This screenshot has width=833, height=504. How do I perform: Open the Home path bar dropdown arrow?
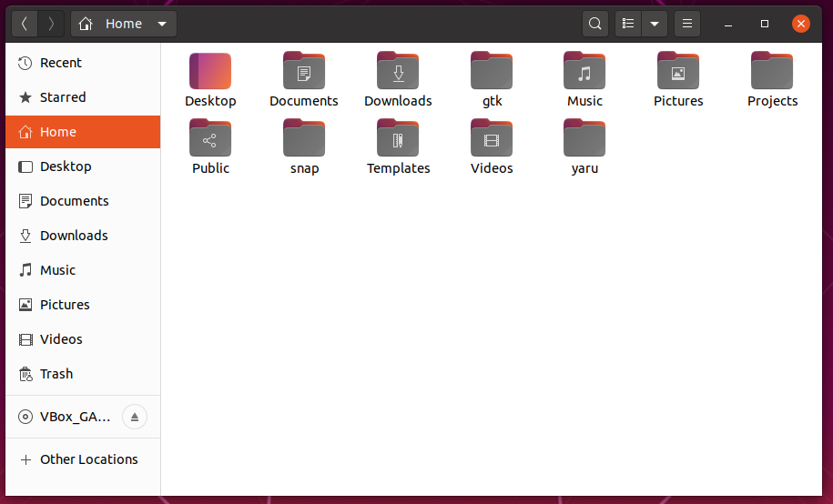click(162, 24)
